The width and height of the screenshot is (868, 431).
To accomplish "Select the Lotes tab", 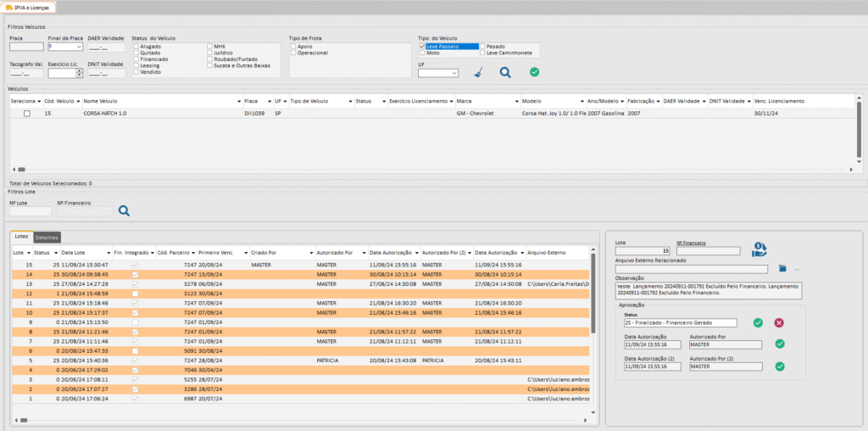I will point(21,237).
